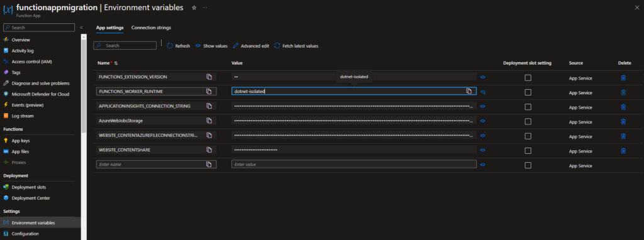Open Configuration under Settings
The width and height of the screenshot is (644, 240).
(25, 234)
